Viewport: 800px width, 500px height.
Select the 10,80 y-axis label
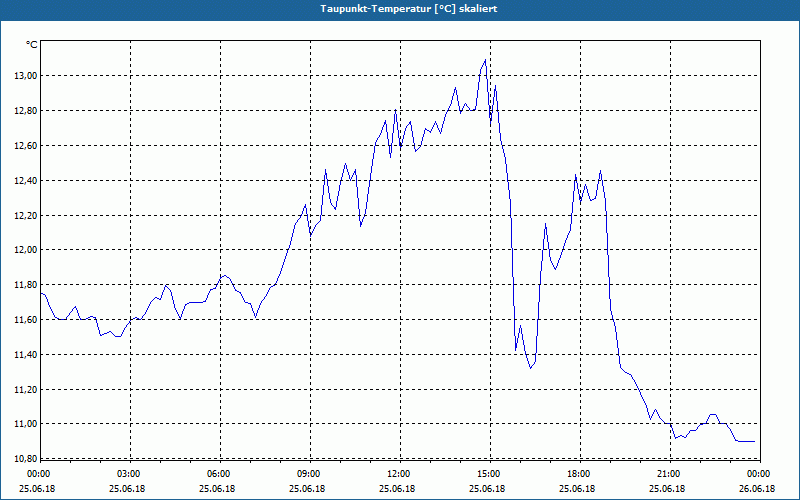click(26, 458)
